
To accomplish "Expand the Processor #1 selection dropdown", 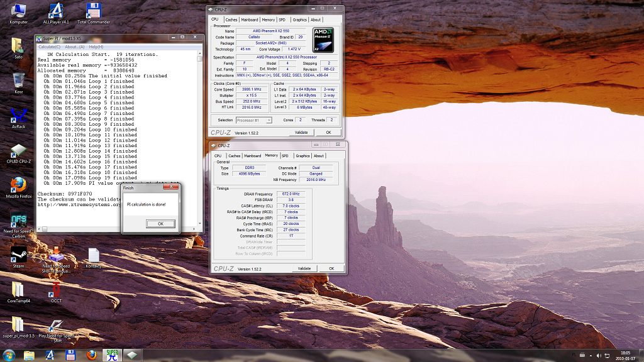I will (268, 120).
